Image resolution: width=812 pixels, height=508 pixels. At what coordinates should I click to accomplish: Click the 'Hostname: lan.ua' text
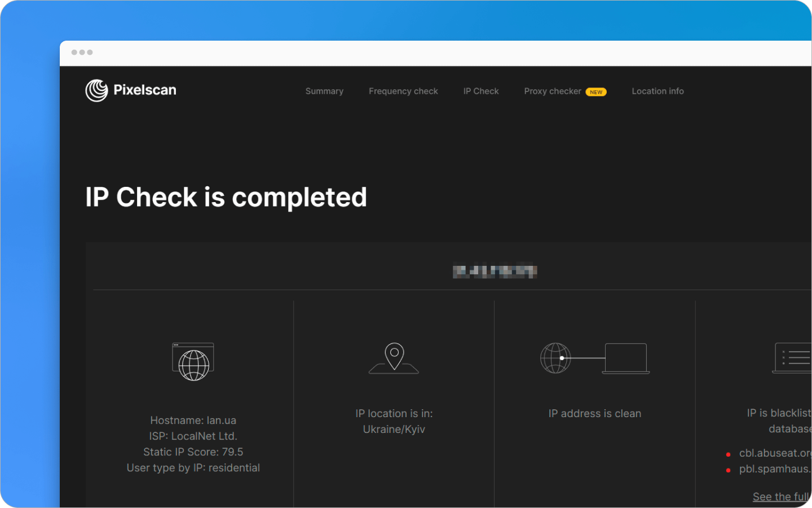pyautogui.click(x=193, y=420)
